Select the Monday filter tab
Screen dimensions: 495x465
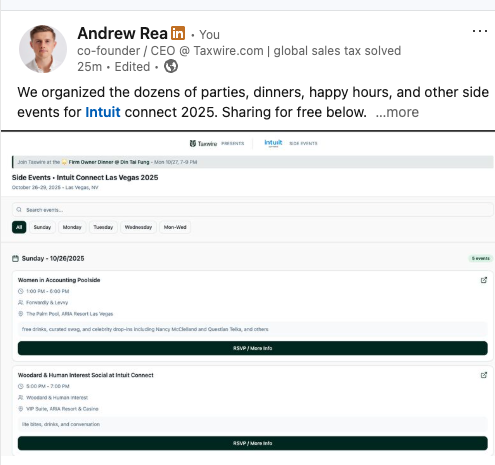point(72,227)
